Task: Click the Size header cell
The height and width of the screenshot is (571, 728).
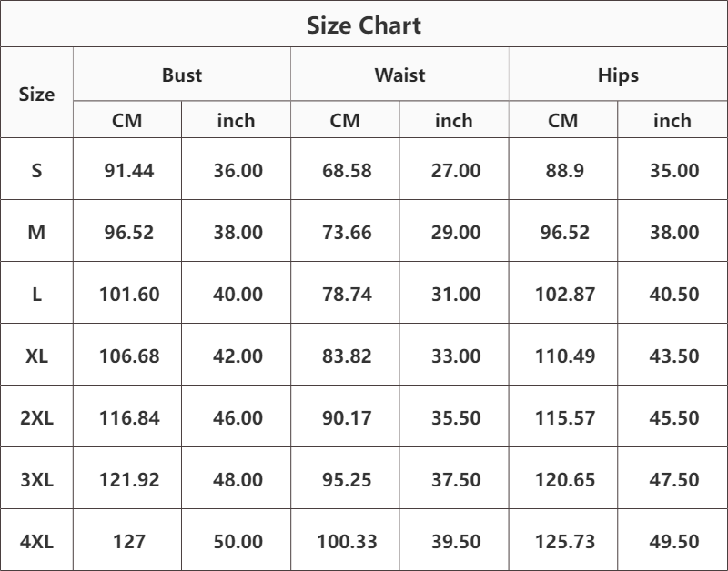Action: (36, 94)
